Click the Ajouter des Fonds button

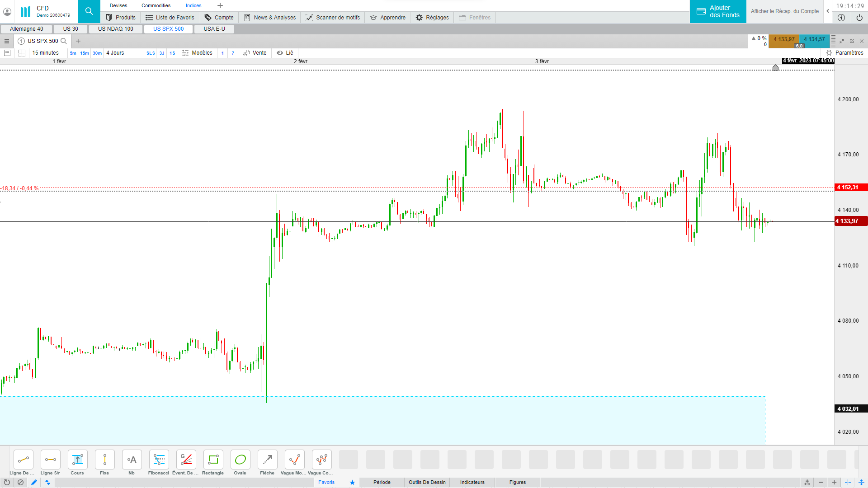[718, 11]
